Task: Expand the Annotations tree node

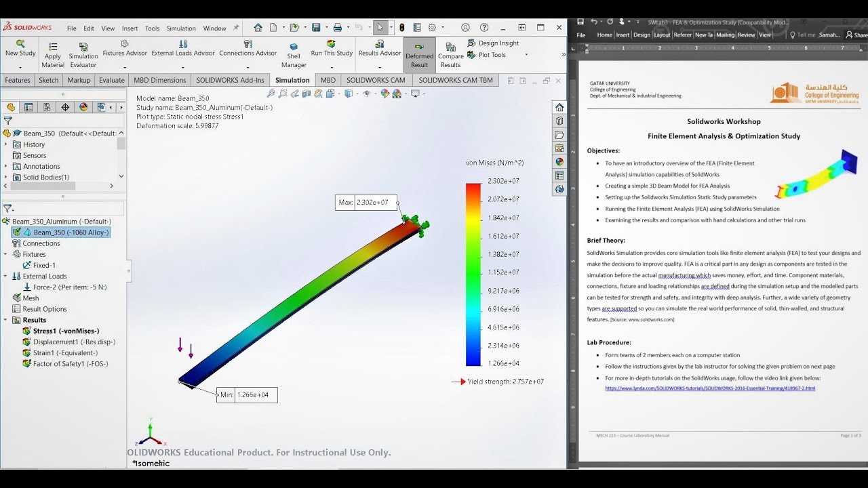Action: pos(6,166)
